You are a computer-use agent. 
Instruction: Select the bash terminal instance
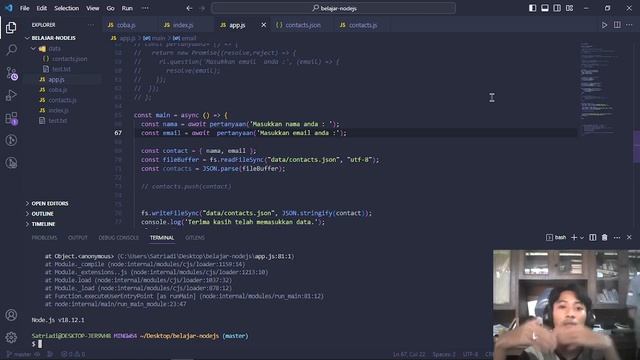(556, 238)
